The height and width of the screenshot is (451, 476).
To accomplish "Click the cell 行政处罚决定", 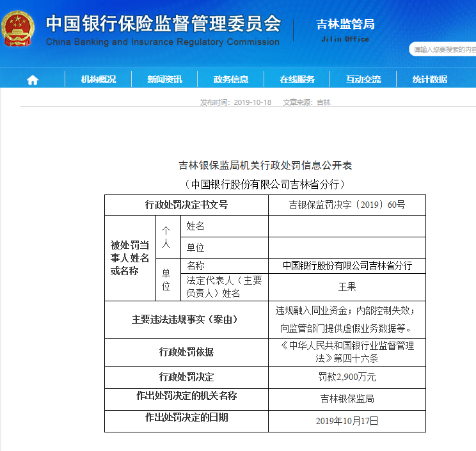I will [x=186, y=377].
